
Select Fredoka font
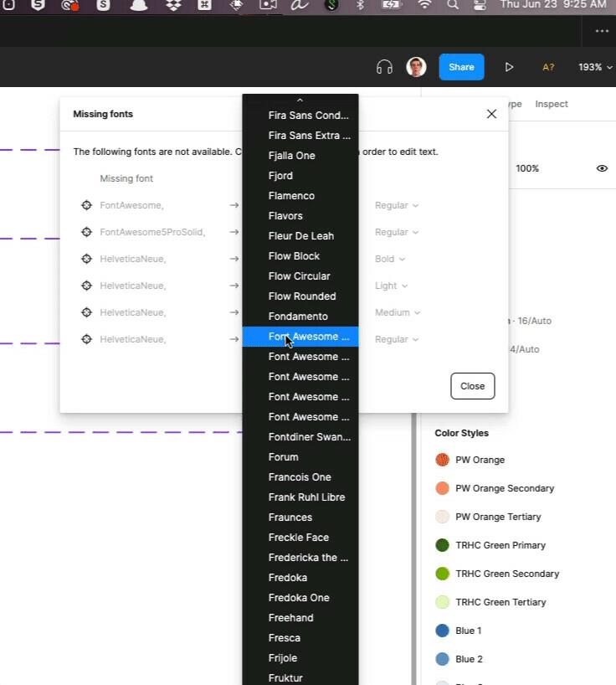[300, 578]
